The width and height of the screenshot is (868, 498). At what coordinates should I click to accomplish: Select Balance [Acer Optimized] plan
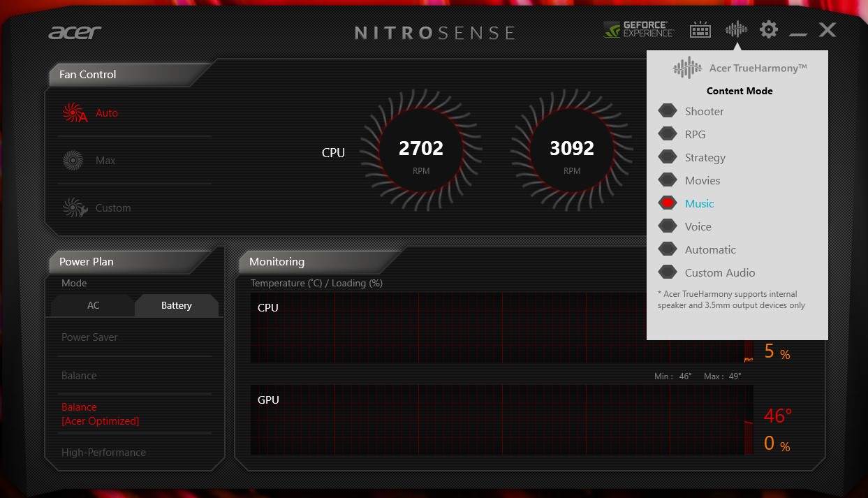tap(100, 414)
